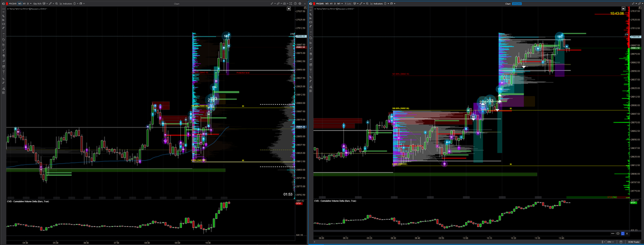Select D timeframe in left chart
The height and width of the screenshot is (245, 644).
28,3
